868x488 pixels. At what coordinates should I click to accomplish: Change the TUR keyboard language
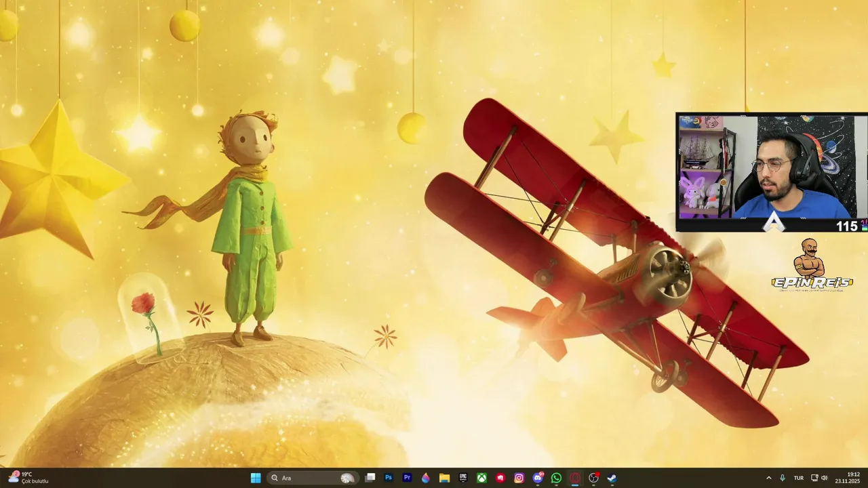pyautogui.click(x=799, y=478)
